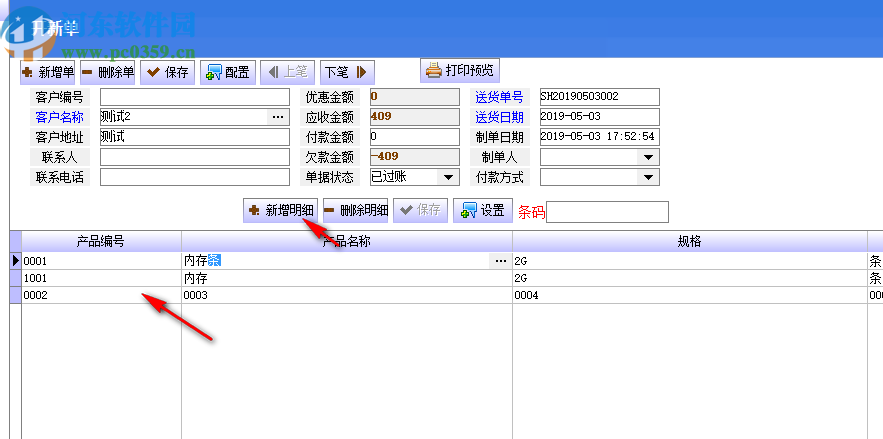Click the 规格 column header
Viewport: 883px width, 439px height.
click(x=690, y=241)
